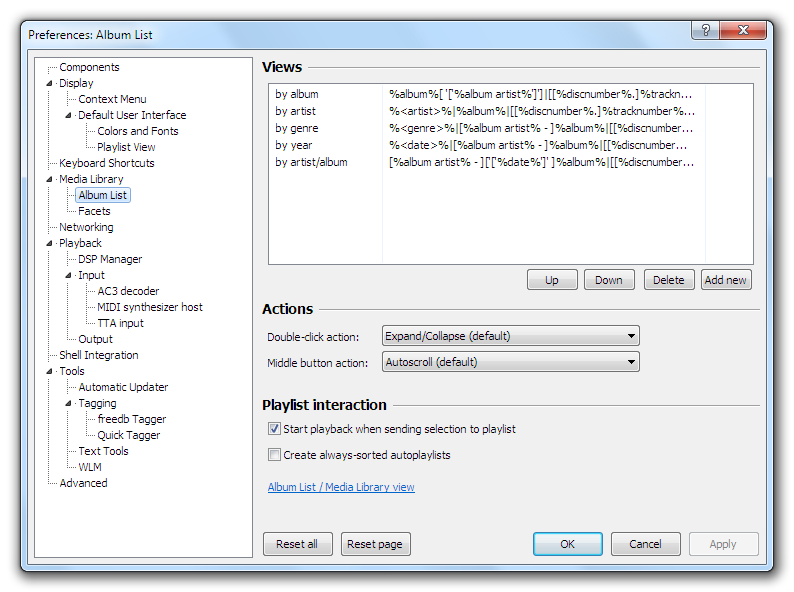Screen dimensions: 794x592
Task: Collapse the Display tree node
Action: 50,83
